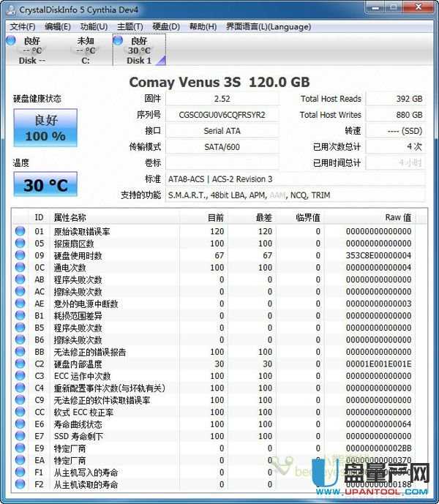439x504 pixels.
Task: Click status icon for AE 意外的电源中断数
Action: pyautogui.click(x=20, y=304)
